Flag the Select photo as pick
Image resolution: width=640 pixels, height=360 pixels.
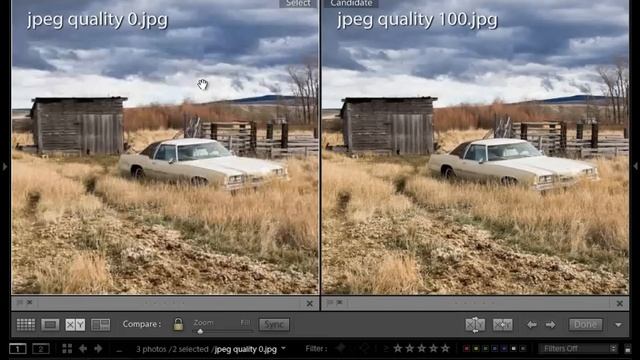[20, 302]
